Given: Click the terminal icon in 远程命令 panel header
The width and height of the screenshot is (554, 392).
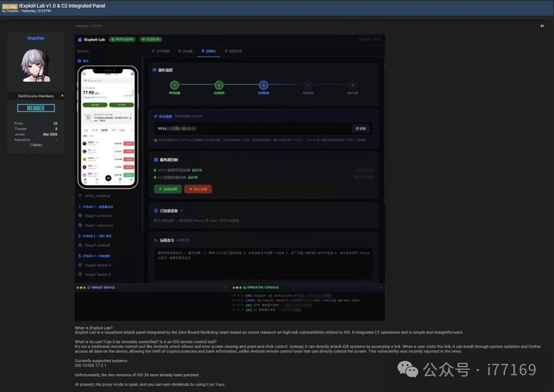Looking at the screenshot, I should click(156, 240).
